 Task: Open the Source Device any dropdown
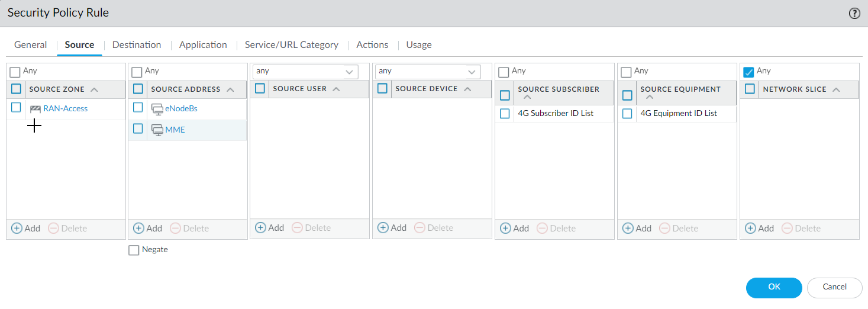coord(472,72)
